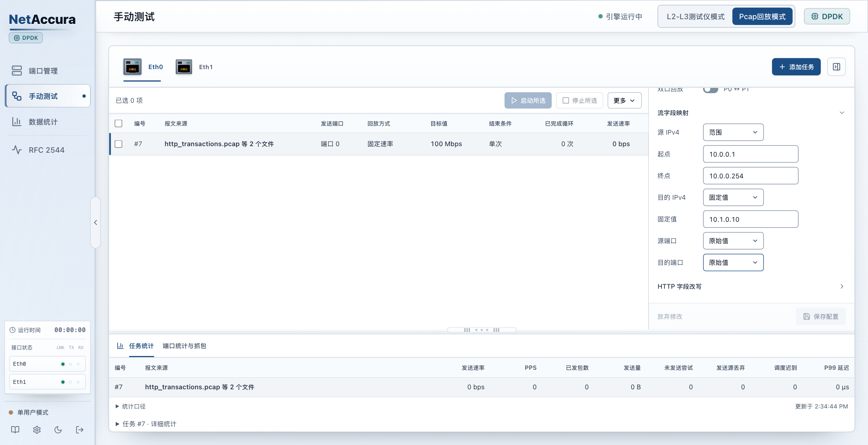Screen dimensions: 868x445
Task: Collapse the 流字段映射 section
Action: pyautogui.click(x=751, y=113)
